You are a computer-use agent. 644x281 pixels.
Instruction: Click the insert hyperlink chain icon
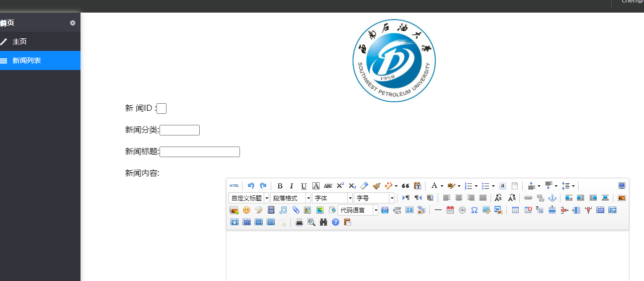[528, 198]
